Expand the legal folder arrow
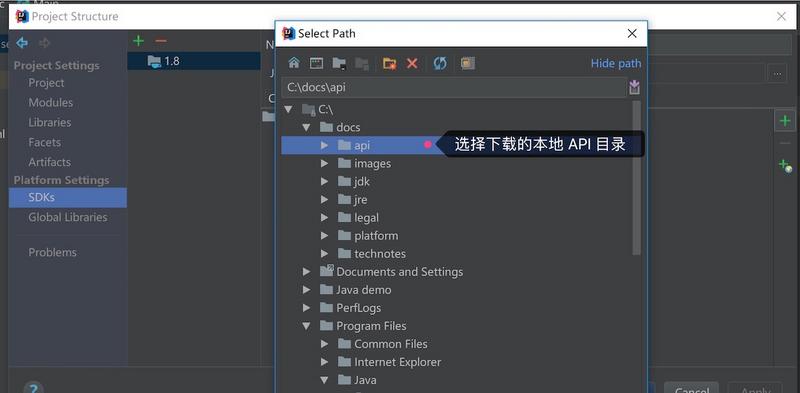Screen dimensions: 800x393 point(324,217)
